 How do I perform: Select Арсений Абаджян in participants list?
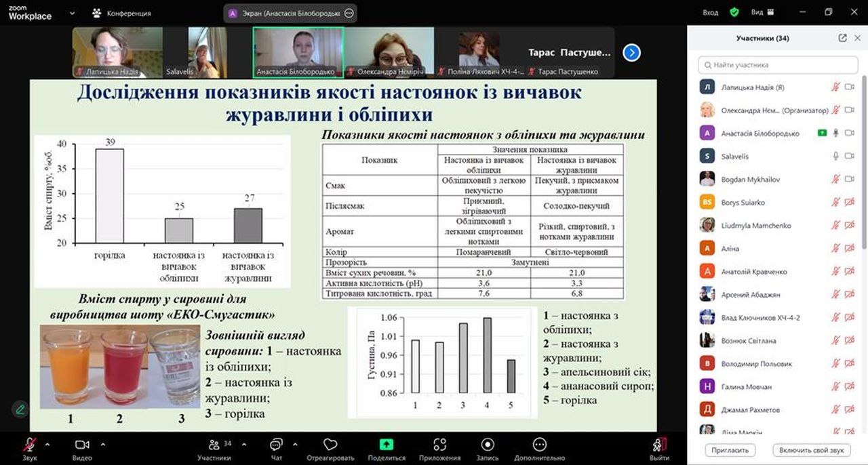[x=777, y=295]
